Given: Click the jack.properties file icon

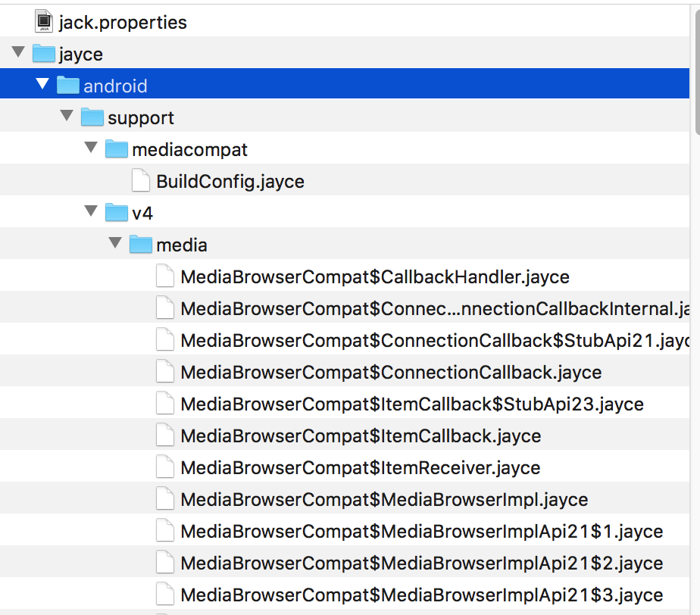Looking at the screenshot, I should (x=44, y=22).
